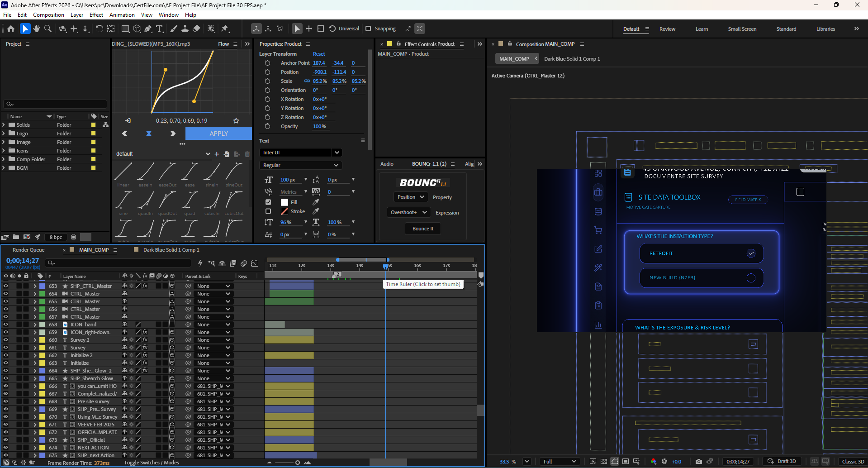This screenshot has height=468, width=868.
Task: Toggle Scale constrain proportions link
Action: point(307,81)
